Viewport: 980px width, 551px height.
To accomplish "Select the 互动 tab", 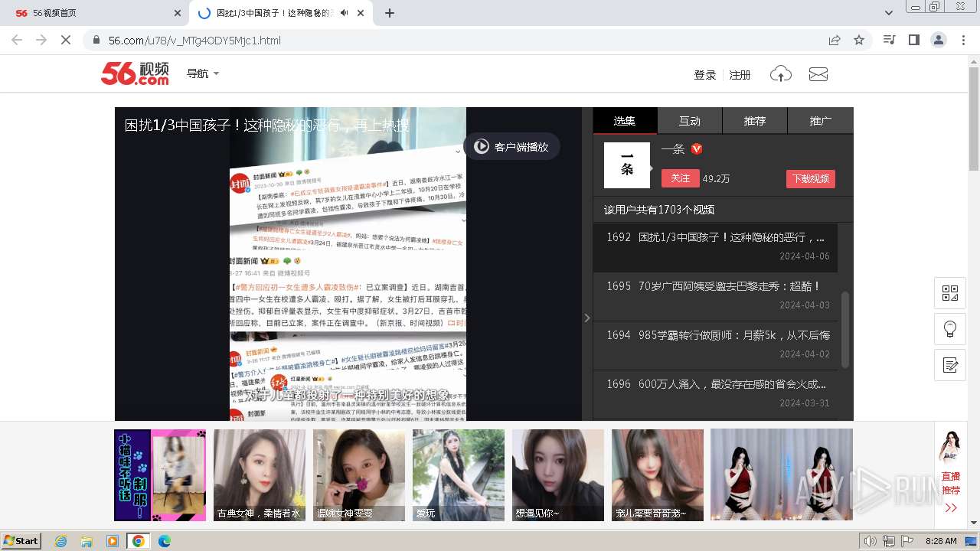I will click(690, 121).
